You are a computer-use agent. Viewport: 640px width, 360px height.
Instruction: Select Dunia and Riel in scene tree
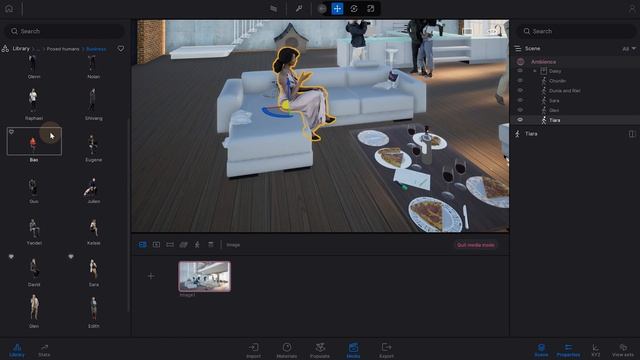565,91
